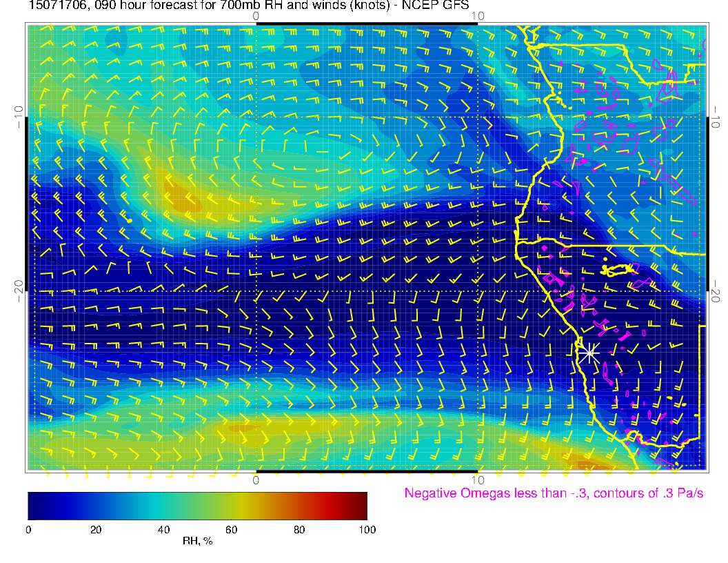The height and width of the screenshot is (563, 728).
Task: Click the "0" tick label below the color bar
Action: tap(28, 530)
